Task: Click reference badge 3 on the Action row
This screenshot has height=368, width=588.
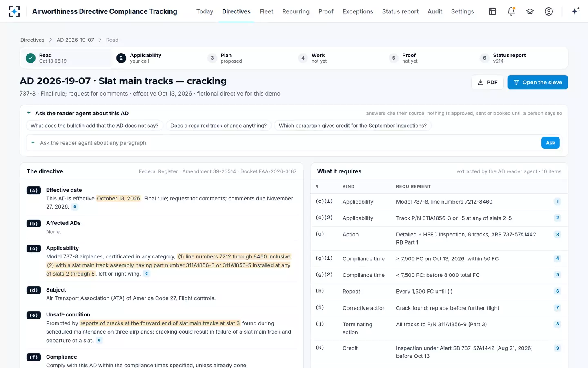Action: 557,234
